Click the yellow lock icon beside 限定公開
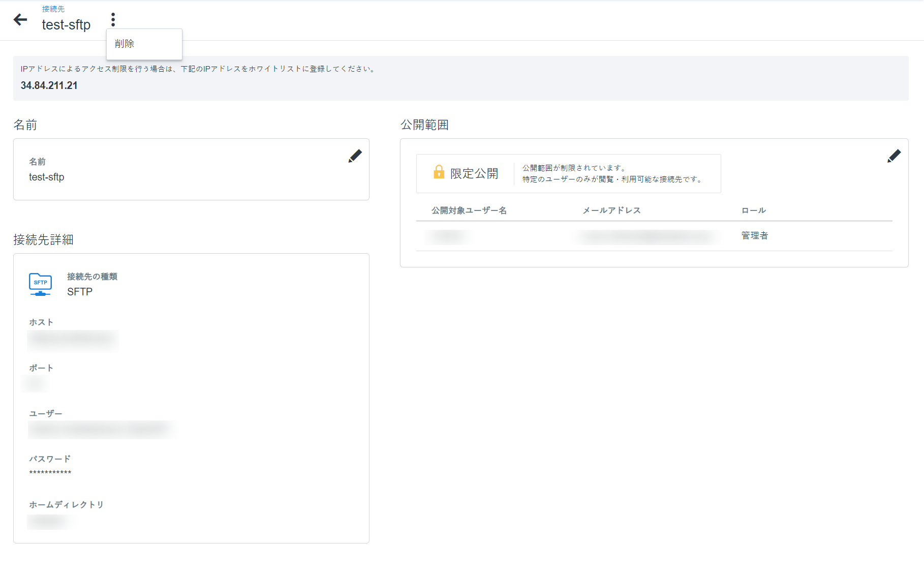The image size is (924, 574). tap(439, 172)
